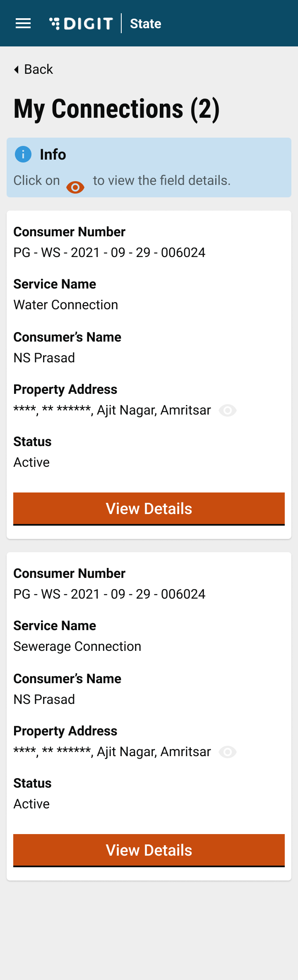Click the back arrow icon

tap(16, 70)
